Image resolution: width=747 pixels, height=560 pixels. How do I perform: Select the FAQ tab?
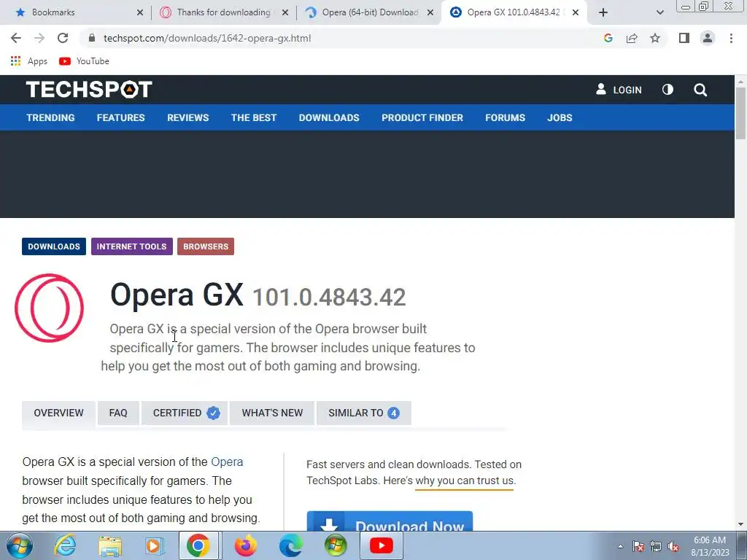click(118, 413)
